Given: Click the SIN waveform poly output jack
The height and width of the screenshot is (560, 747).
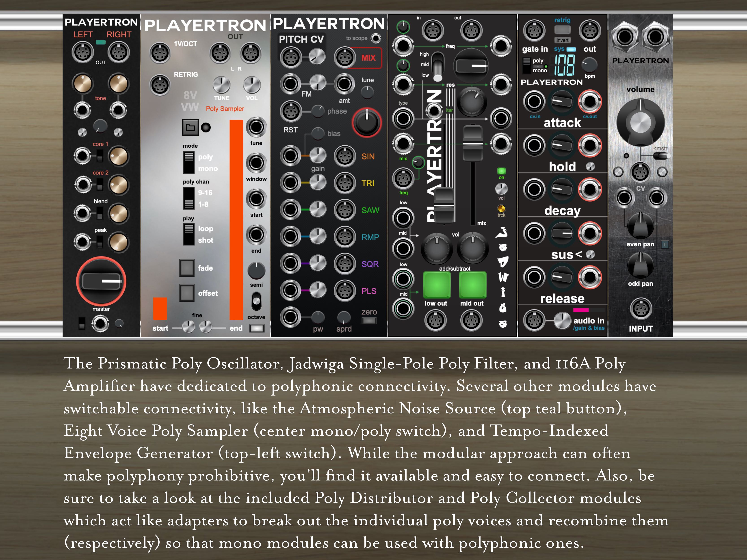Looking at the screenshot, I should coord(344,156).
